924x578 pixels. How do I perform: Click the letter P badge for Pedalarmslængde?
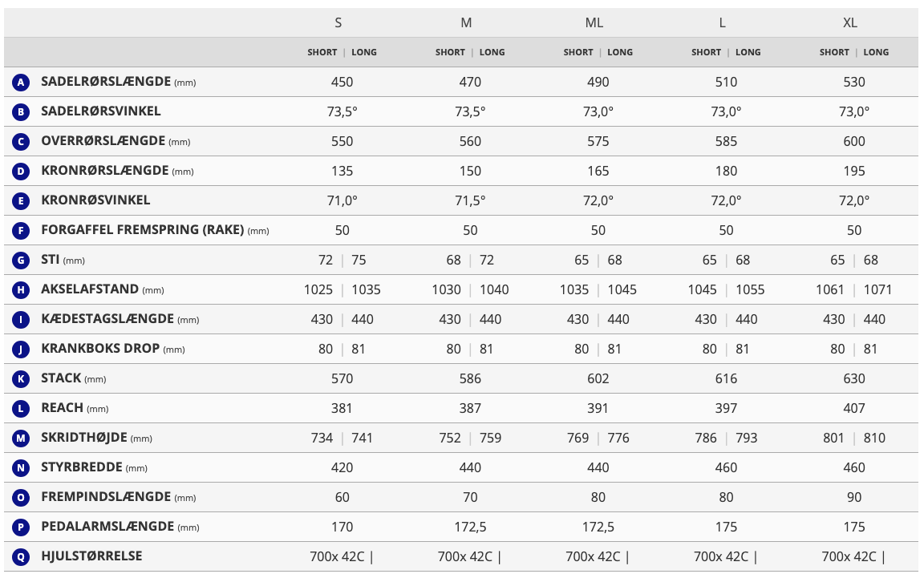pyautogui.click(x=21, y=527)
